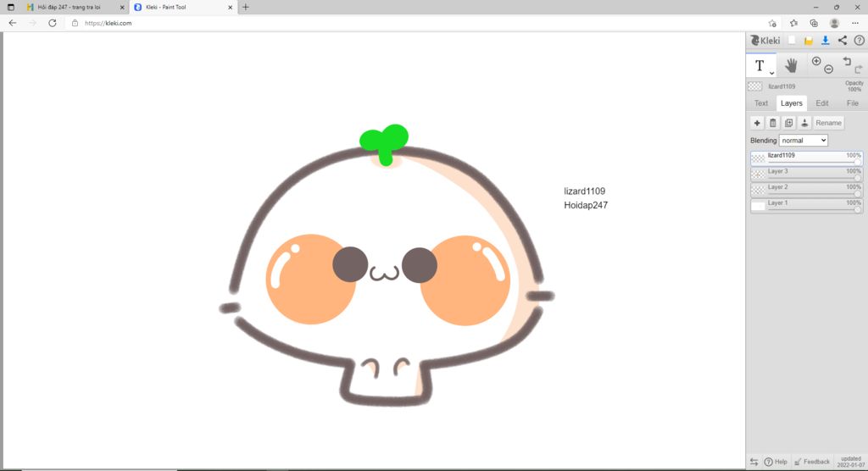
Task: Create a new blank image
Action: click(x=793, y=41)
